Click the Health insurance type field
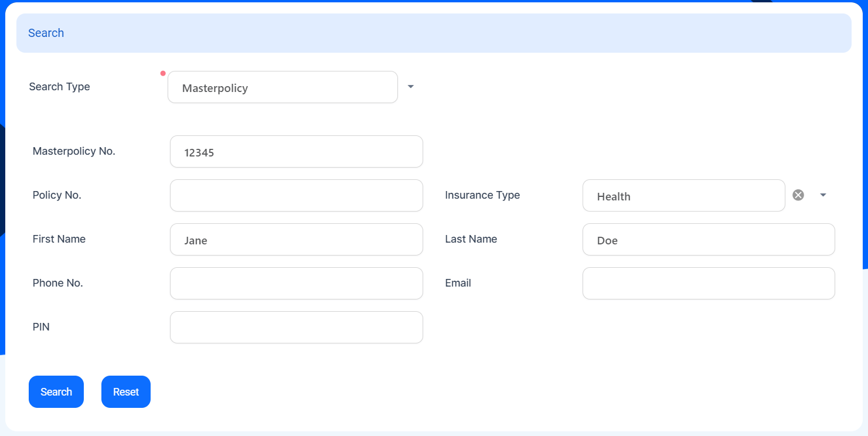Image resolution: width=868 pixels, height=436 pixels. click(x=683, y=196)
